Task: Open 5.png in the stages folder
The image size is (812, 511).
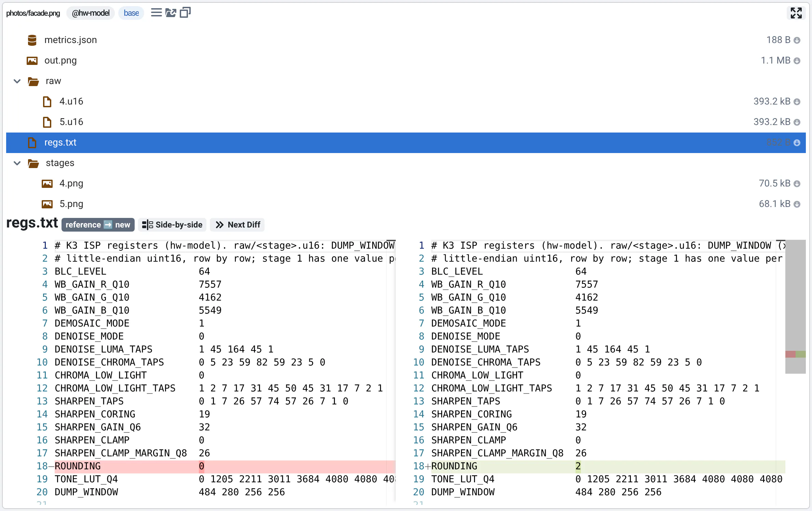Action: (x=71, y=204)
